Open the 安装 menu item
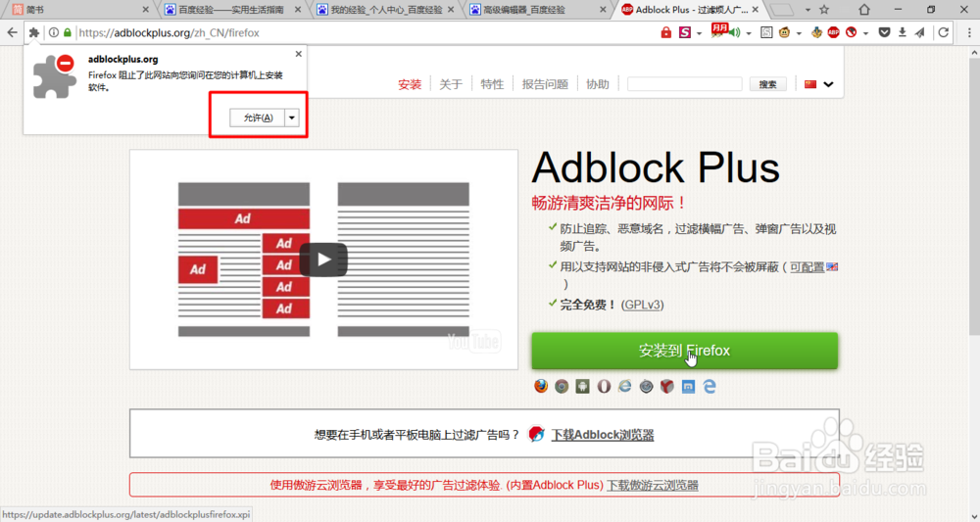Viewport: 980px width, 522px height. pyautogui.click(x=410, y=84)
